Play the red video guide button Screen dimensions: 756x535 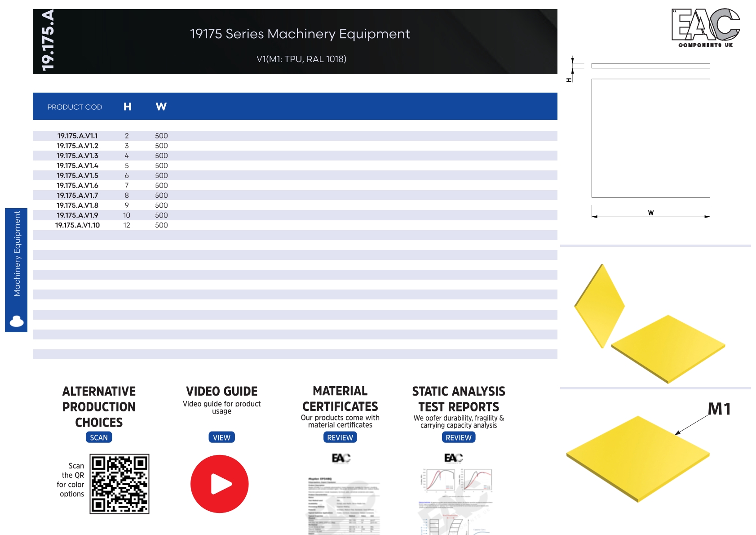pos(220,484)
